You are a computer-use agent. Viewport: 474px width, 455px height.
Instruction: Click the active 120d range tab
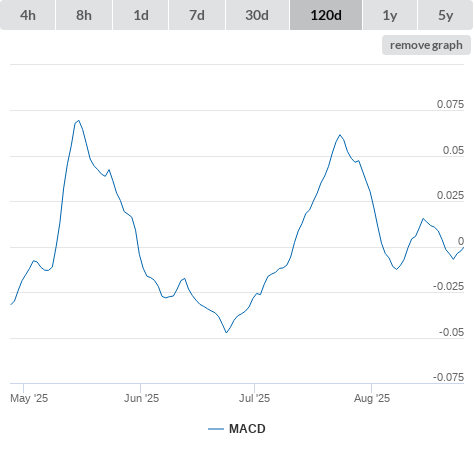pyautogui.click(x=326, y=15)
